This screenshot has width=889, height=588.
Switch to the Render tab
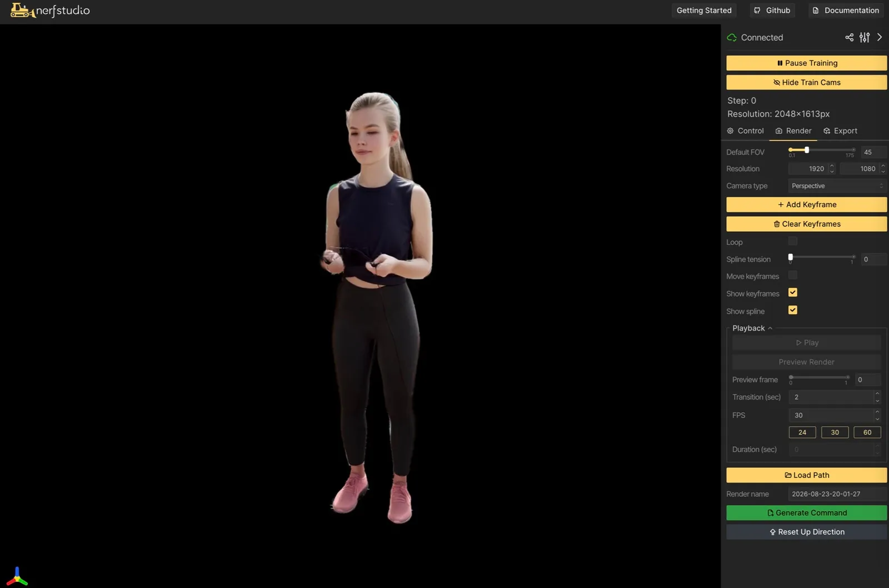(x=793, y=131)
